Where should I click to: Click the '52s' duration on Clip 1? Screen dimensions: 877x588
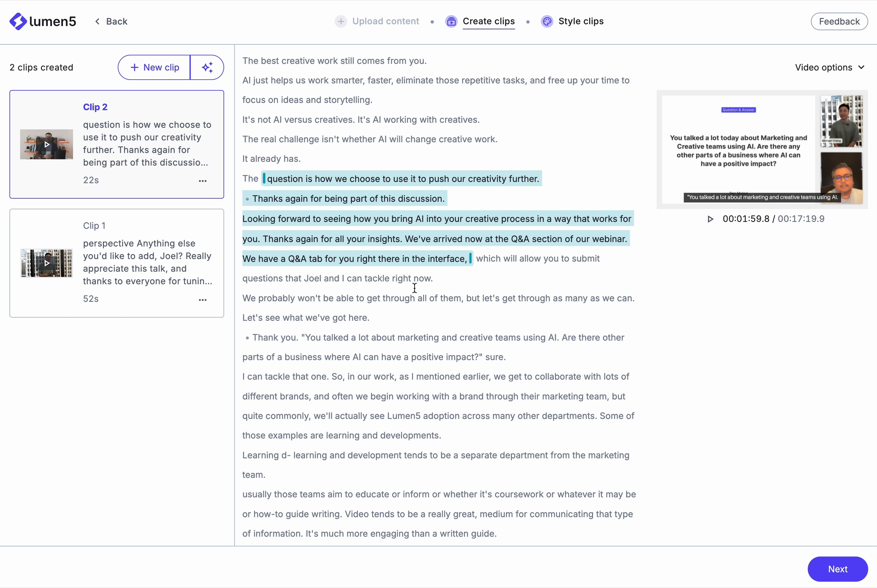coord(91,299)
